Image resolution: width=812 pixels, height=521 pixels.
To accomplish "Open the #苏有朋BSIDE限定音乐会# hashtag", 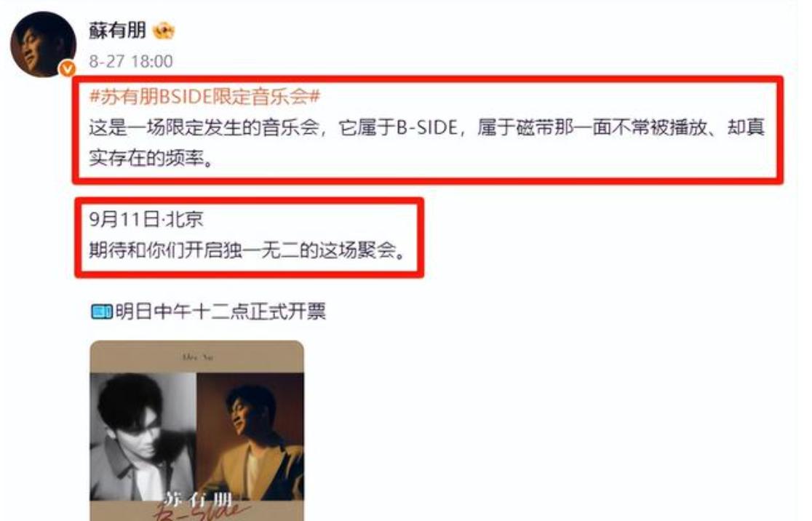I will tap(205, 96).
